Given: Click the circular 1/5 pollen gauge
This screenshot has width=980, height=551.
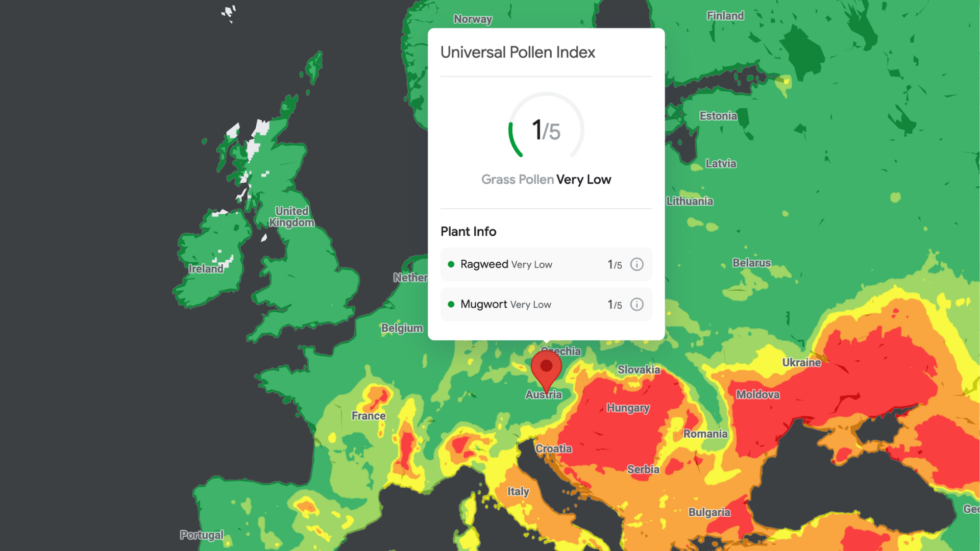Looking at the screenshot, I should [546, 130].
